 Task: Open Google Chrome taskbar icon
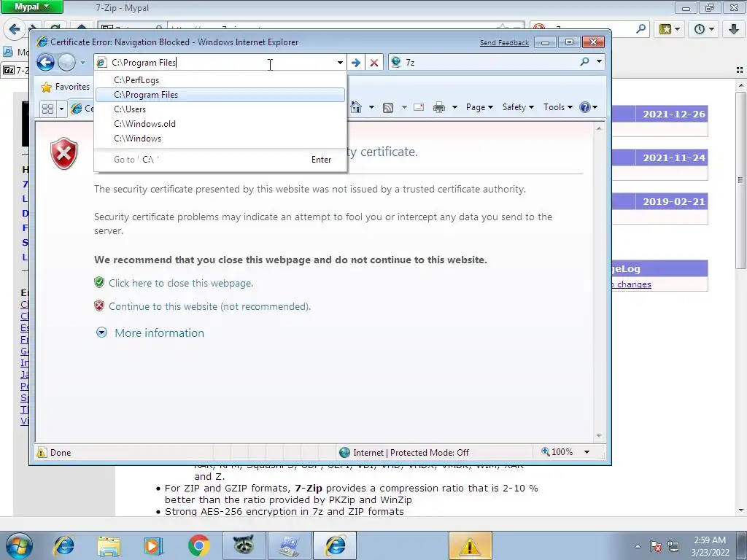[198, 545]
